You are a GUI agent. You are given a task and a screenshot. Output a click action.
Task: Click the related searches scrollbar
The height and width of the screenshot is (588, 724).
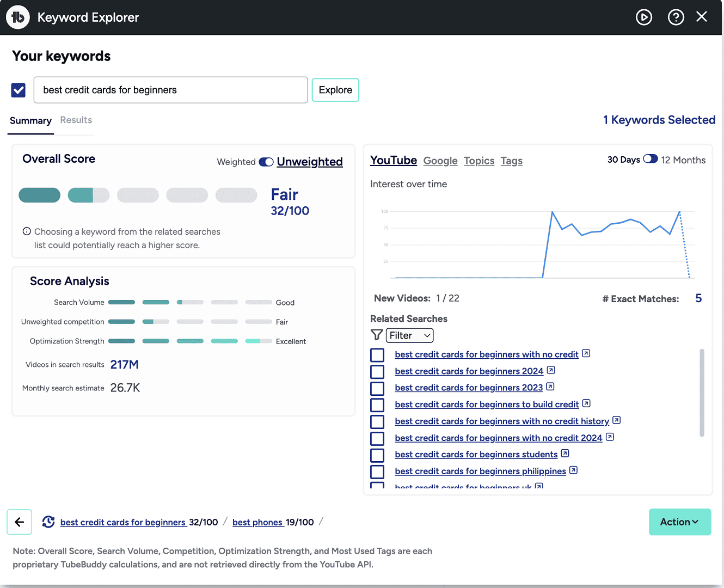702,392
